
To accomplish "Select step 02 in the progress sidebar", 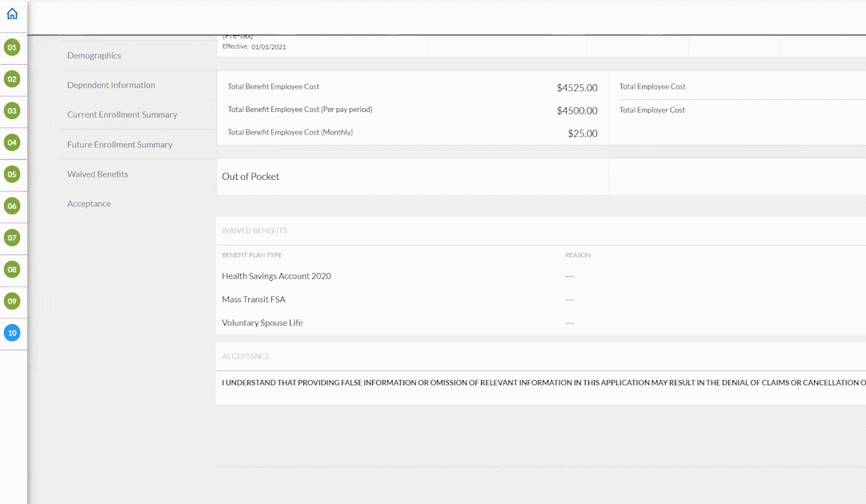I will click(x=13, y=80).
